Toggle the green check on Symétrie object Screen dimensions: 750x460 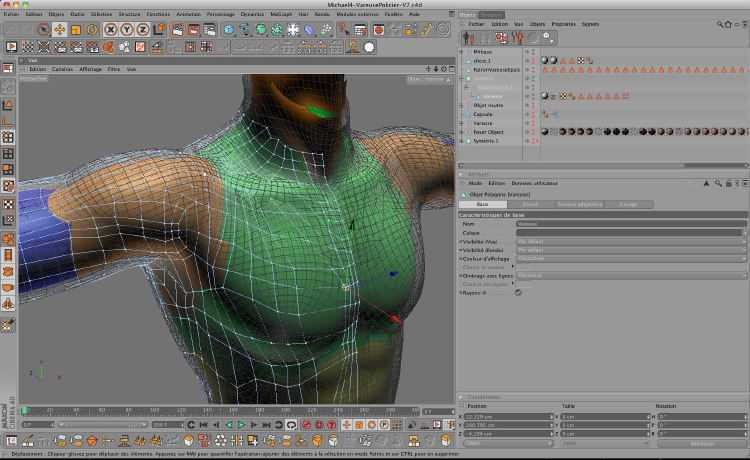coord(536,78)
